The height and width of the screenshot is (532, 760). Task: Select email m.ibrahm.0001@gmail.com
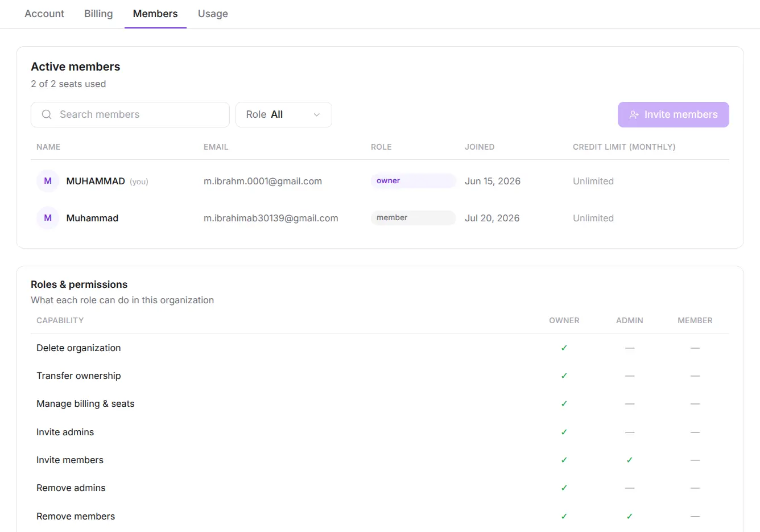263,181
